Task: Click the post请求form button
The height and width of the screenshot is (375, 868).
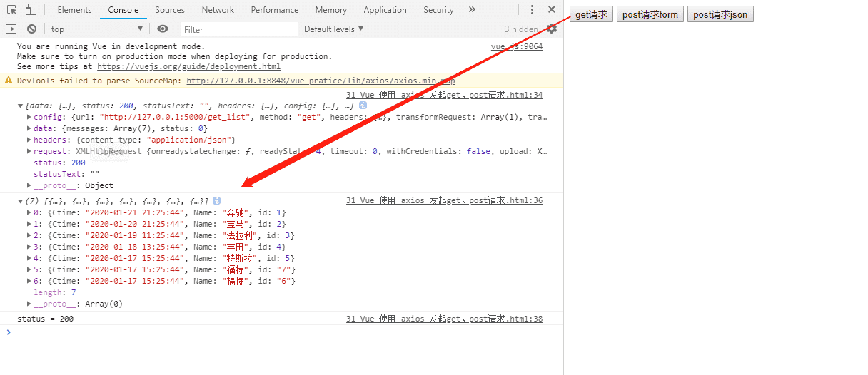Action: coord(650,14)
